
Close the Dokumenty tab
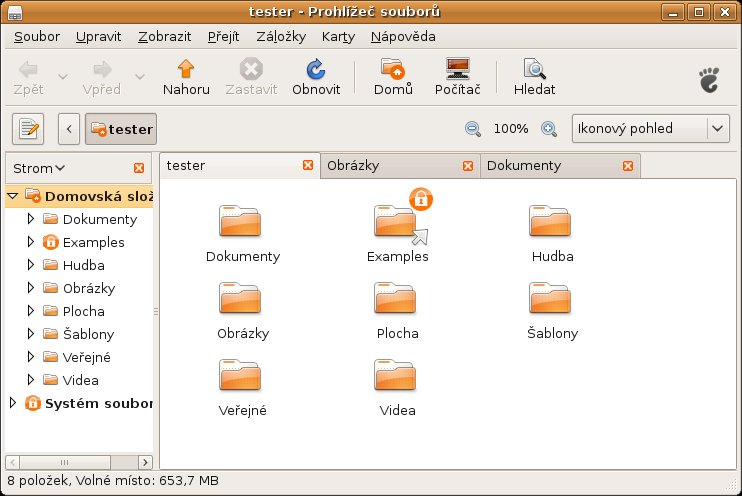pyautogui.click(x=628, y=166)
